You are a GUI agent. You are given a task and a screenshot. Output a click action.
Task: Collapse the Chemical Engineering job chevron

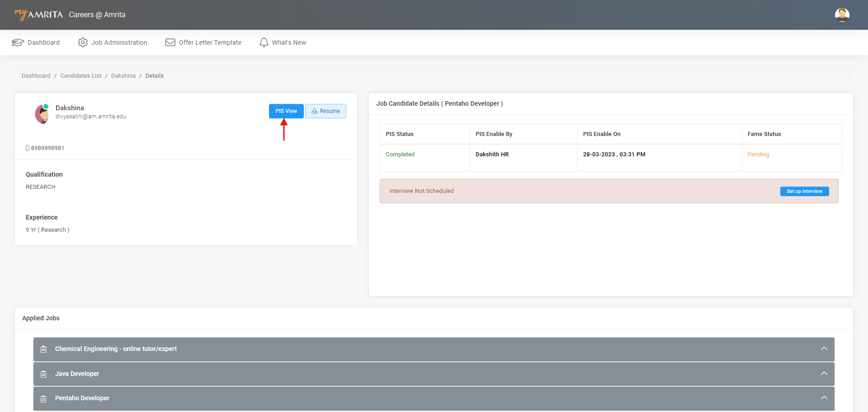(x=824, y=349)
